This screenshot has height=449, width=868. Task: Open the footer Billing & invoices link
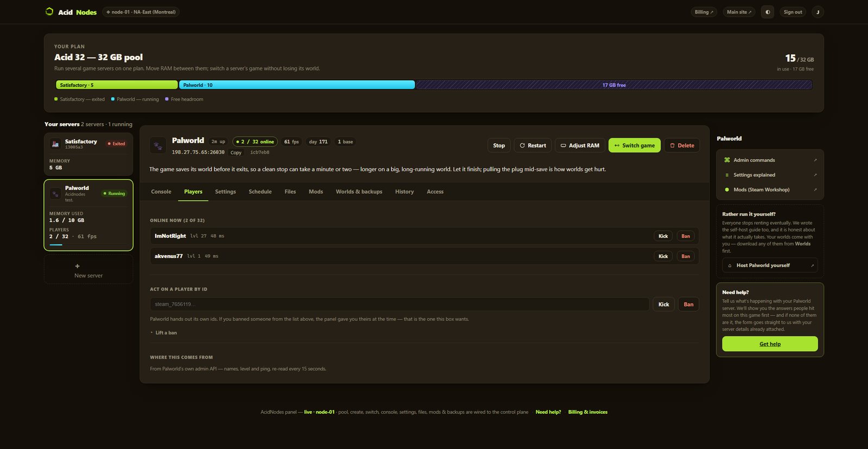588,412
